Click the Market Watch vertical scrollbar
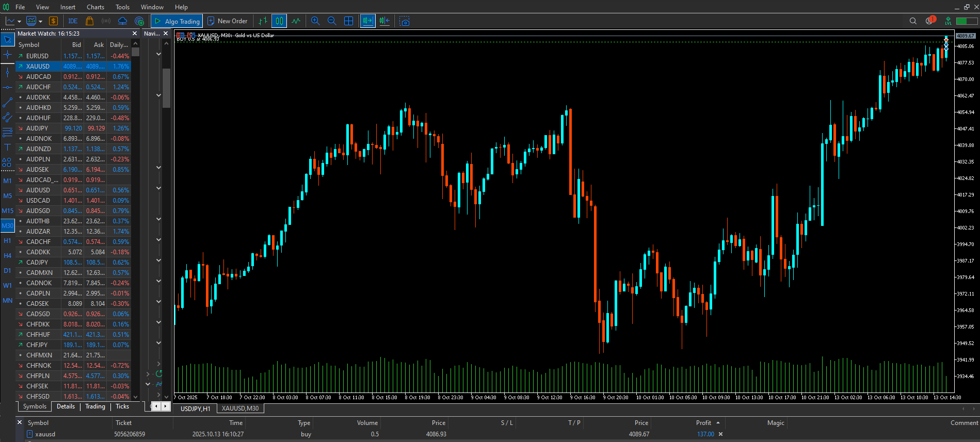 coord(136,222)
